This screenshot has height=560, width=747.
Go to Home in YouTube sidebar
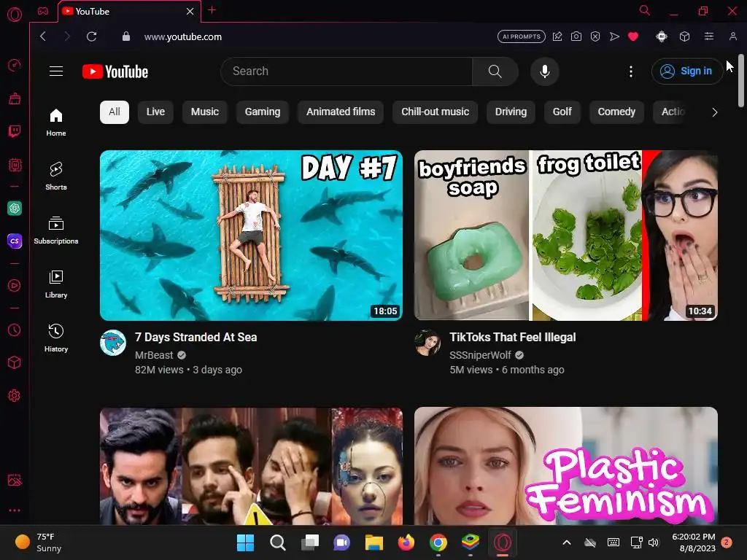(x=56, y=122)
